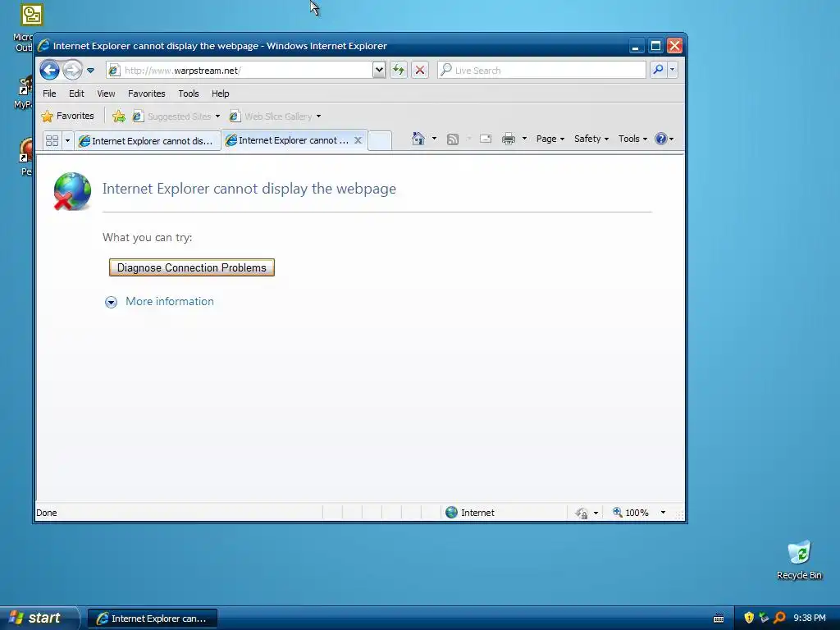The image size is (840, 630).
Task: Click the security shield tray icon
Action: 749,618
